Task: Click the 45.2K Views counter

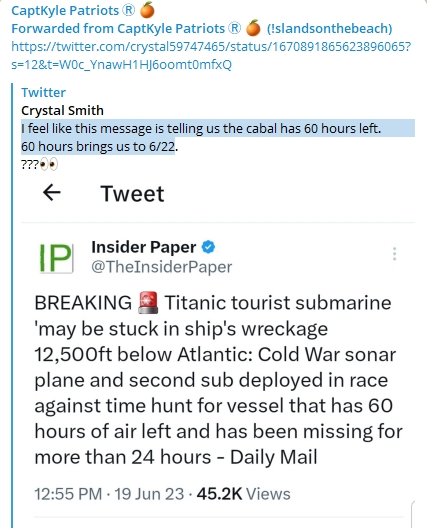Action: [x=243, y=494]
